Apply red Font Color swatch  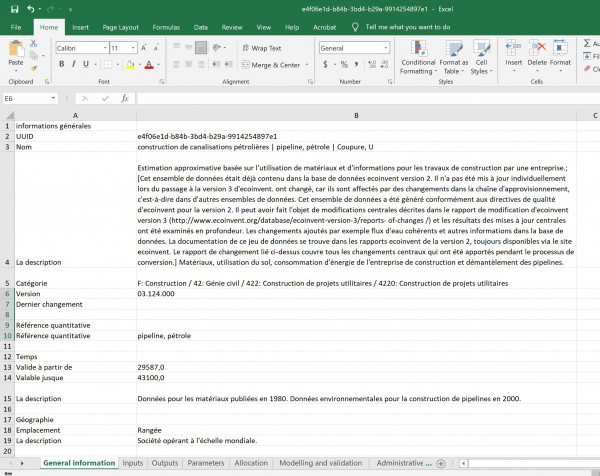coord(149,64)
